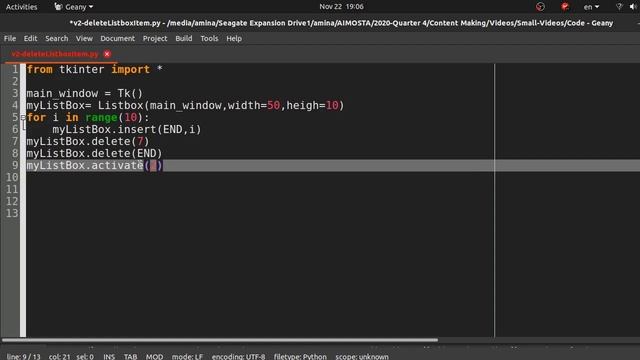
Task: Click 'MOD' indicator in status bar
Action: pyautogui.click(x=154, y=356)
